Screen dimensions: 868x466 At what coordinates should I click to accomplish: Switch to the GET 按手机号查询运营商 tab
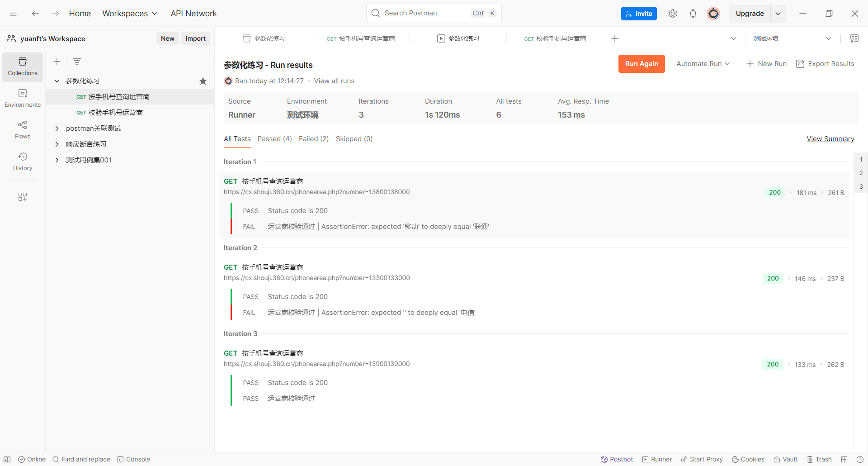361,38
